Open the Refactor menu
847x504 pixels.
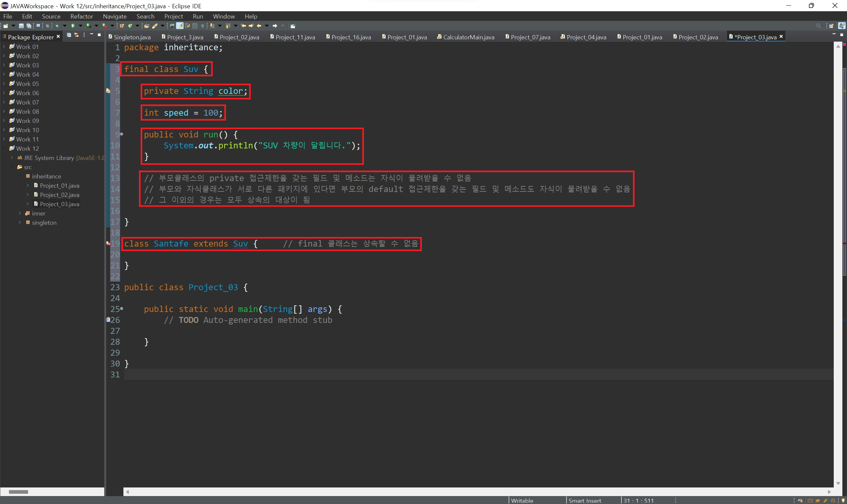click(82, 16)
